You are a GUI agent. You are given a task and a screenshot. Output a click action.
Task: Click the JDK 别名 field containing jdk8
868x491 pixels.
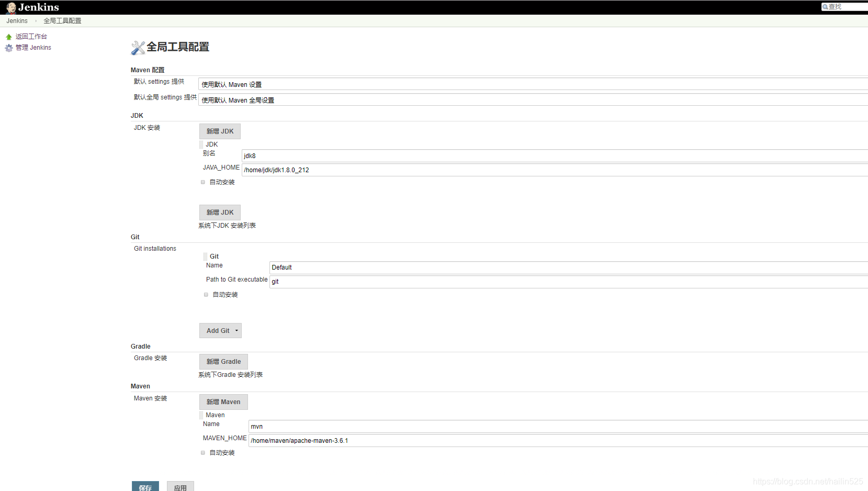click(555, 156)
